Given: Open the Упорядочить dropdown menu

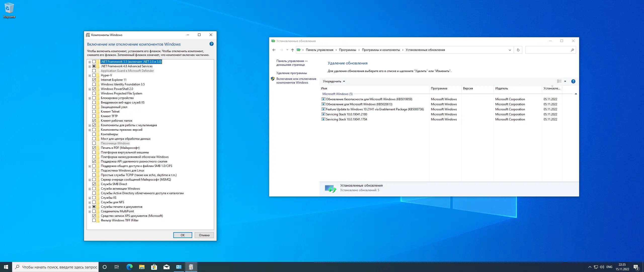Looking at the screenshot, I should tap(334, 81).
